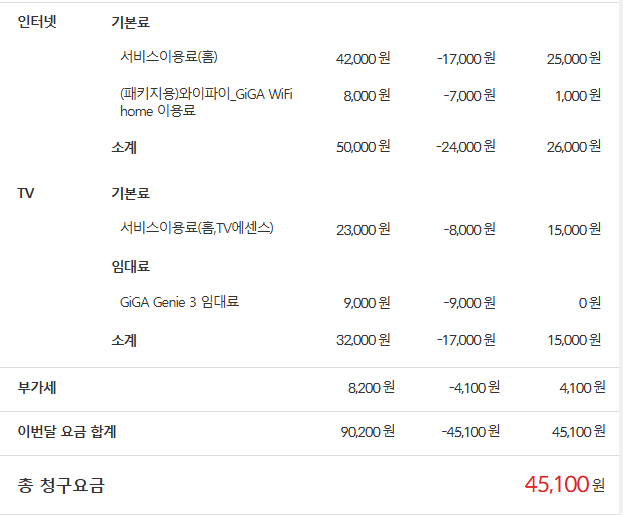This screenshot has width=623, height=515.
Task: Click the -45,100원 total discount amount
Action: [x=470, y=432]
